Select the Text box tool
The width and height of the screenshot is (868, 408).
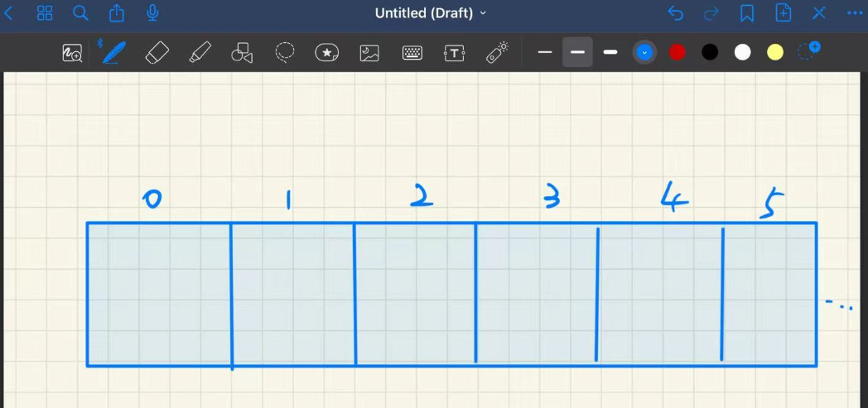454,53
